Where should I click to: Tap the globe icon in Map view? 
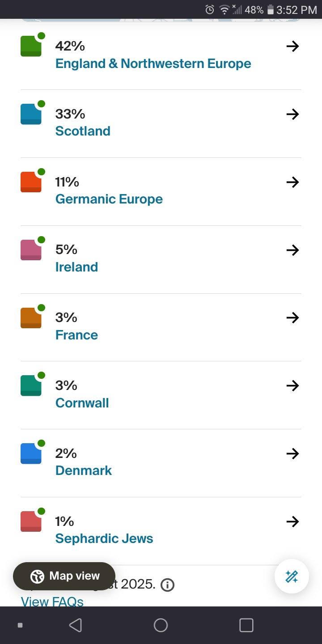(37, 576)
